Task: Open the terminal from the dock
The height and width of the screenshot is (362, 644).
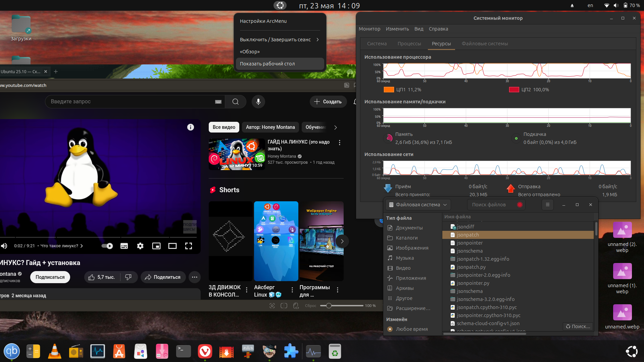Action: point(184,351)
